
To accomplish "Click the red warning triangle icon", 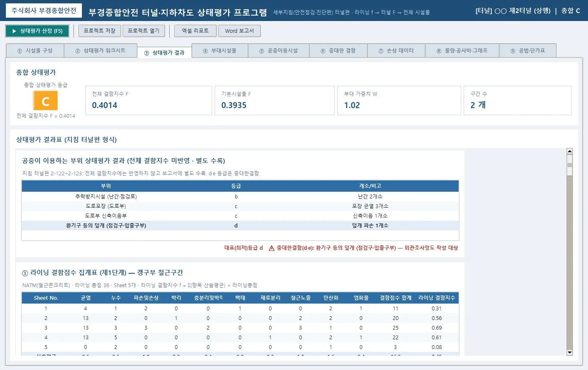I will pyautogui.click(x=271, y=248).
